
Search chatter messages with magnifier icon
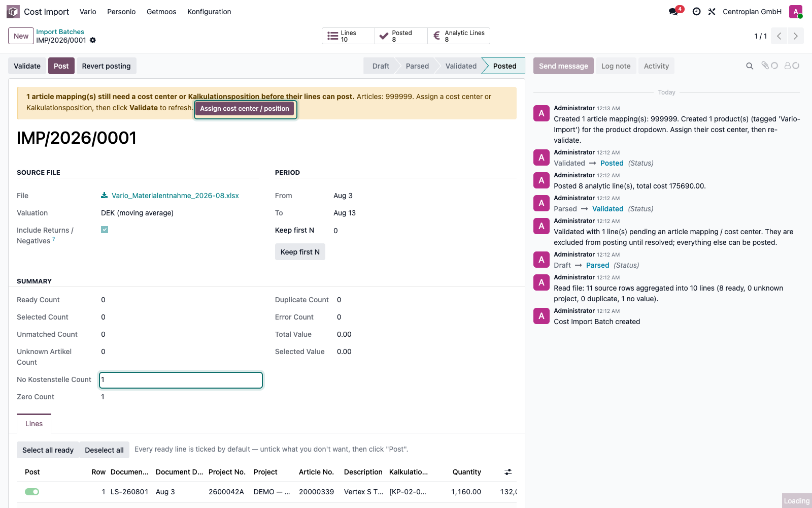(750, 66)
